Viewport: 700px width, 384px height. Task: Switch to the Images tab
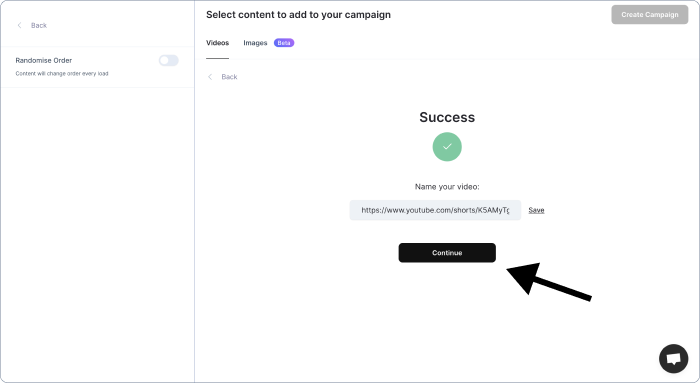pos(255,43)
